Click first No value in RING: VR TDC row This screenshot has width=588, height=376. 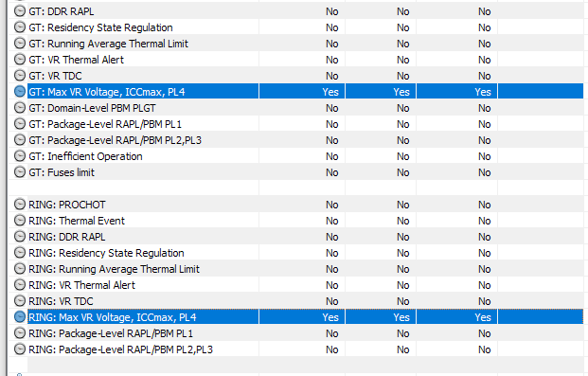coord(332,302)
